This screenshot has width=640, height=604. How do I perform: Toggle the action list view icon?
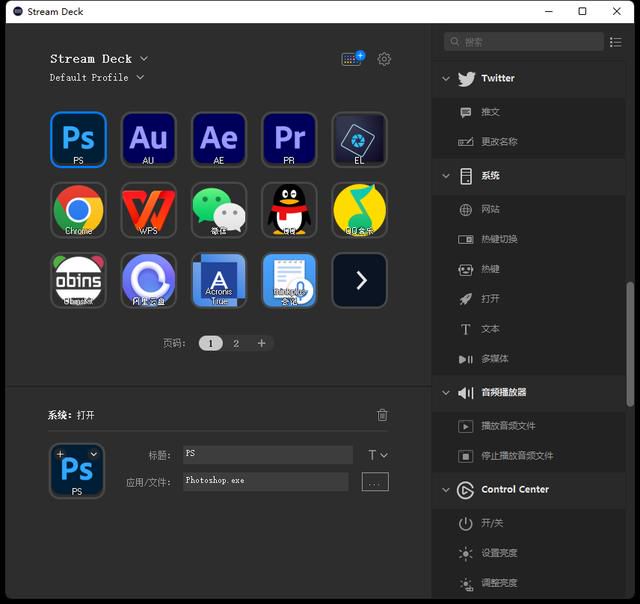coord(616,42)
